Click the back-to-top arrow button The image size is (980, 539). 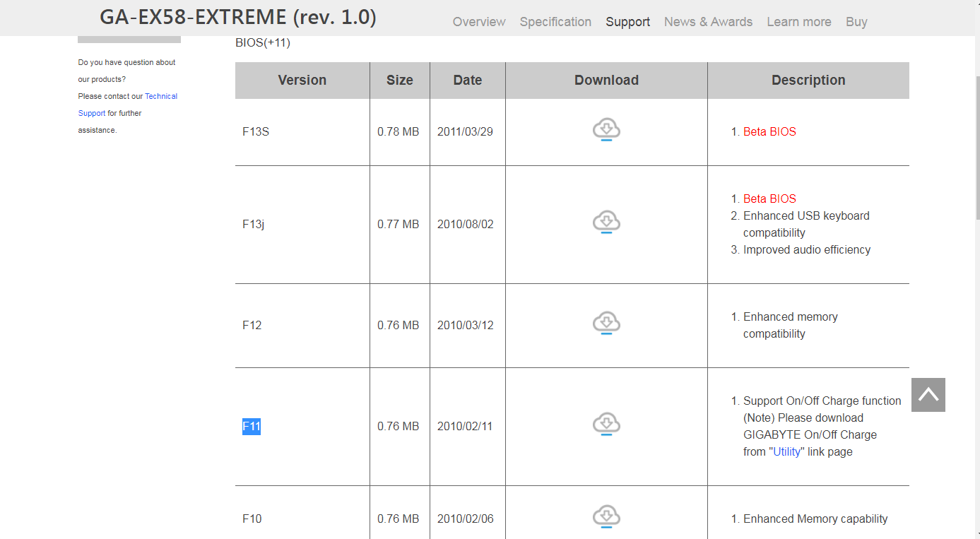(928, 395)
